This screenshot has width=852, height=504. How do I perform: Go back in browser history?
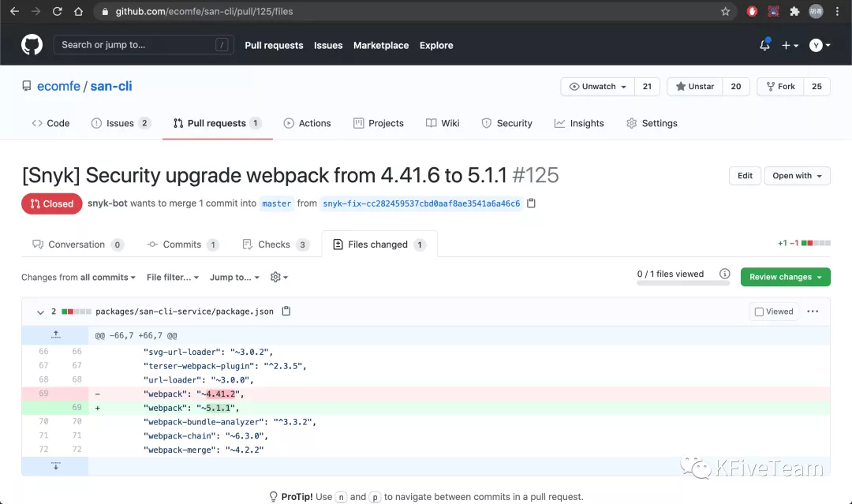[x=15, y=11]
